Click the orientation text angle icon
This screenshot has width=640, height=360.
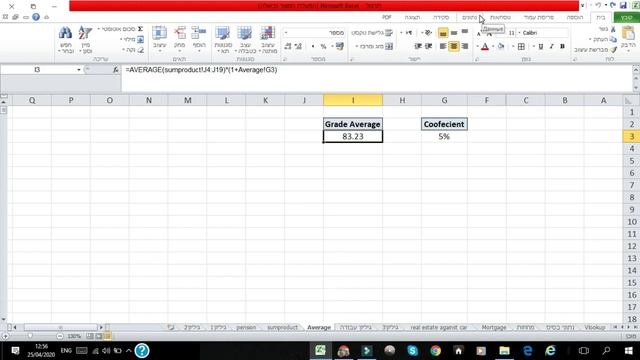pyautogui.click(x=427, y=33)
